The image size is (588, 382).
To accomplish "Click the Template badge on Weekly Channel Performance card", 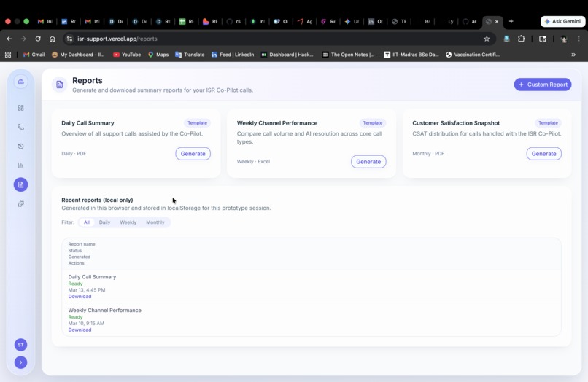I will pos(373,123).
